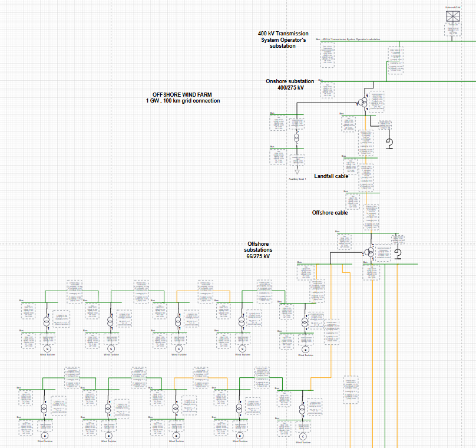Expand the External Grid result box

tap(454, 28)
